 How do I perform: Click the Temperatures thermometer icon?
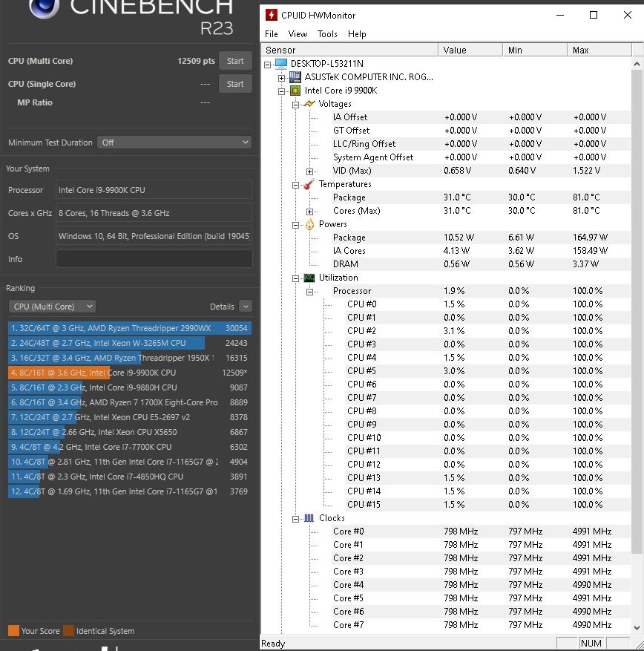point(309,184)
